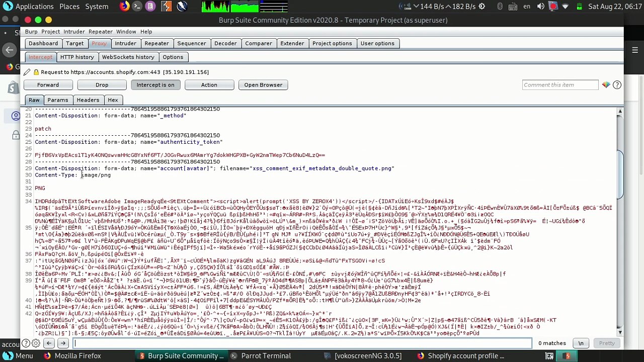Go to next search match arrow
This screenshot has width=644, height=362.
pos(63,343)
